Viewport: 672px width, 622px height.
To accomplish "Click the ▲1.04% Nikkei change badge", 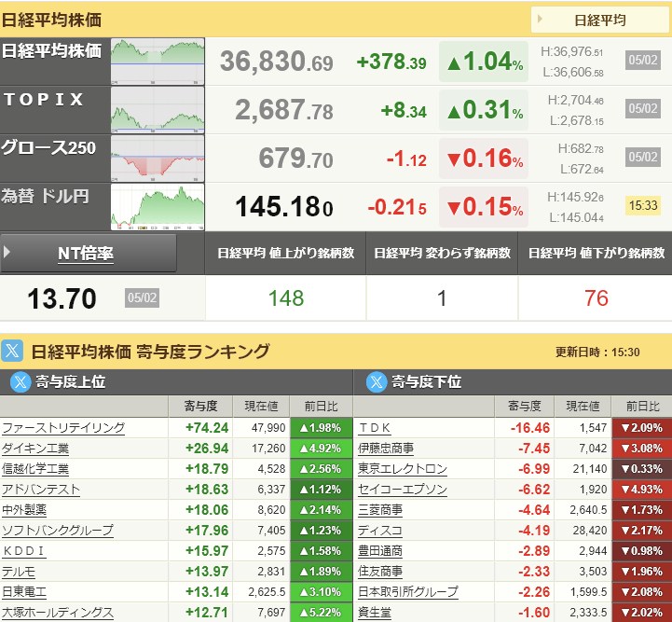I will click(484, 62).
